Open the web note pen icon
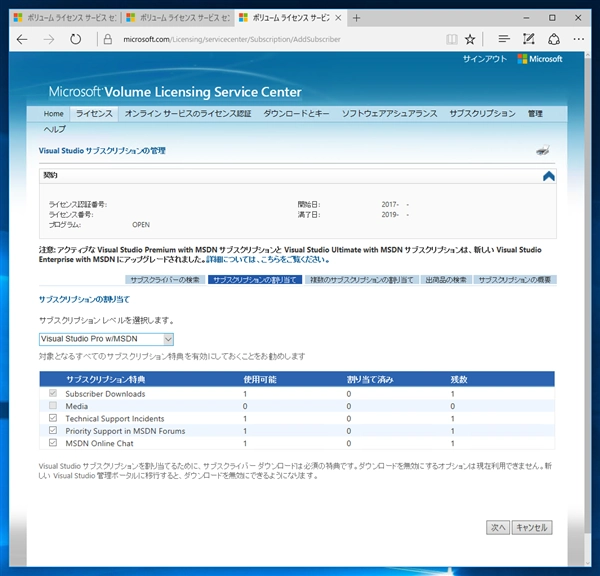 point(528,39)
